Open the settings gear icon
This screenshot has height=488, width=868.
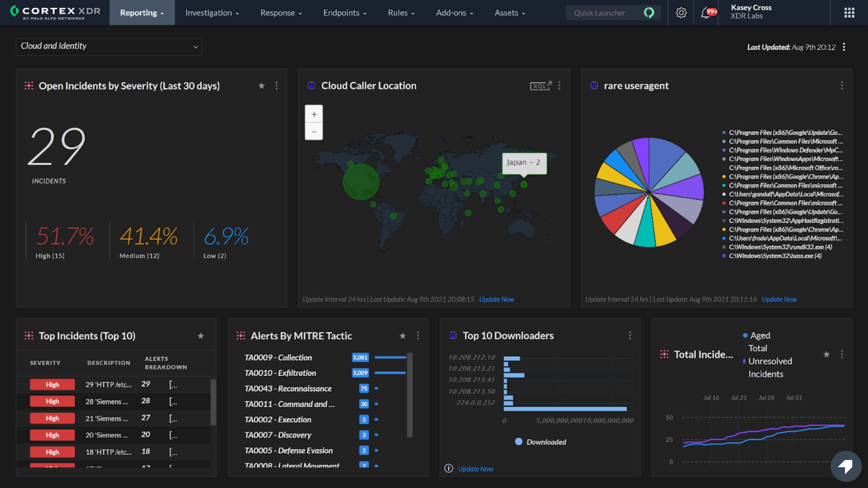tap(681, 13)
